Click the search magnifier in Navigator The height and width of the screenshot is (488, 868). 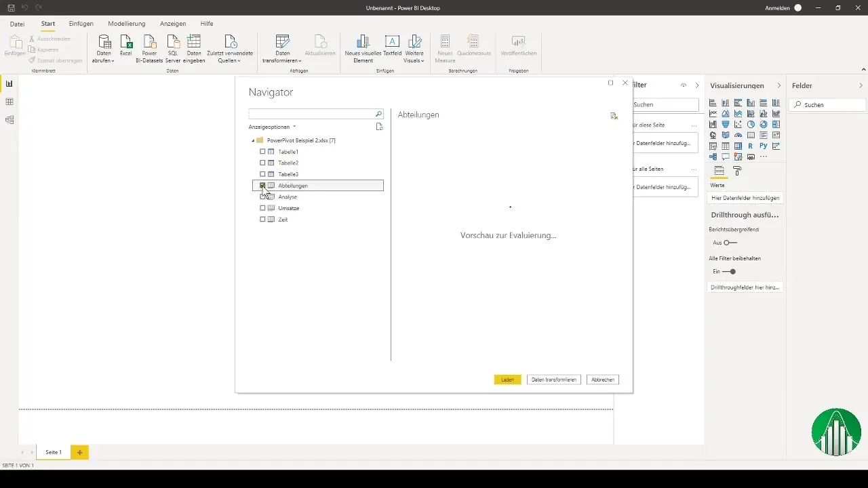coord(378,114)
